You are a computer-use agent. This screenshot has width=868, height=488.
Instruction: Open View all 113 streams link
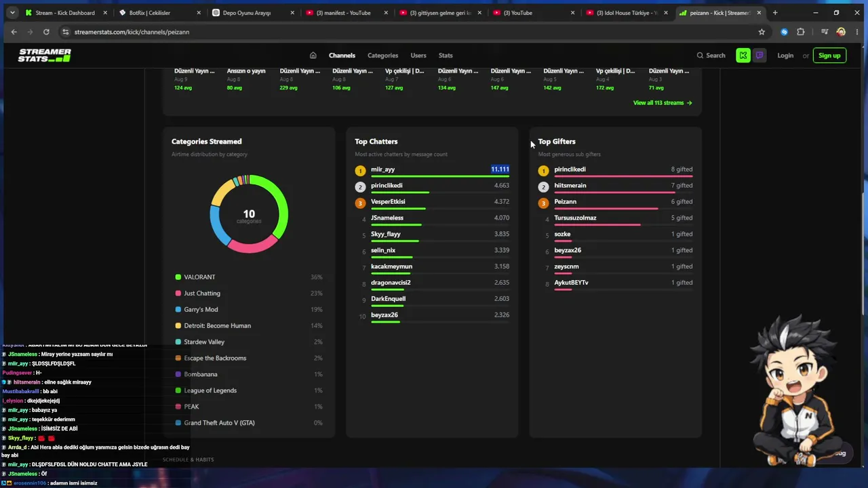click(x=663, y=103)
